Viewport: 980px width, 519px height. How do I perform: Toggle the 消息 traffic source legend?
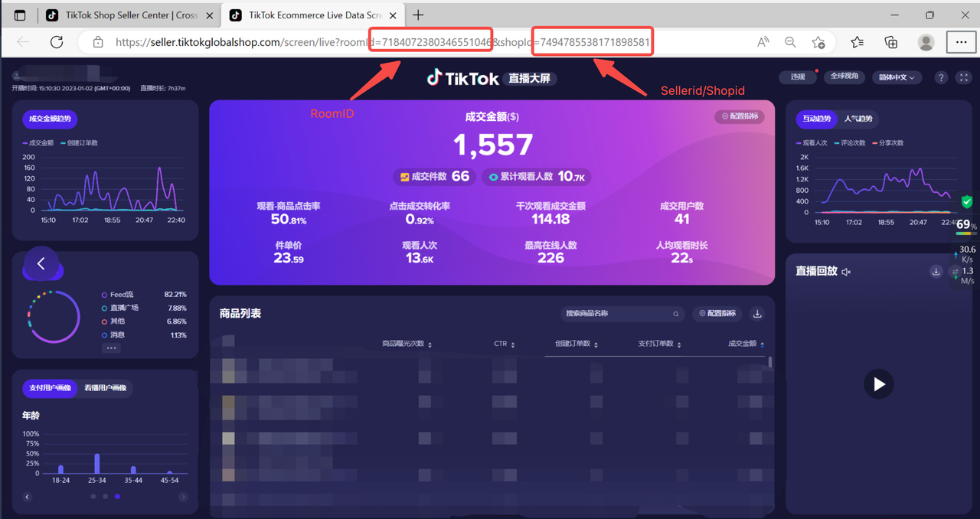(113, 335)
